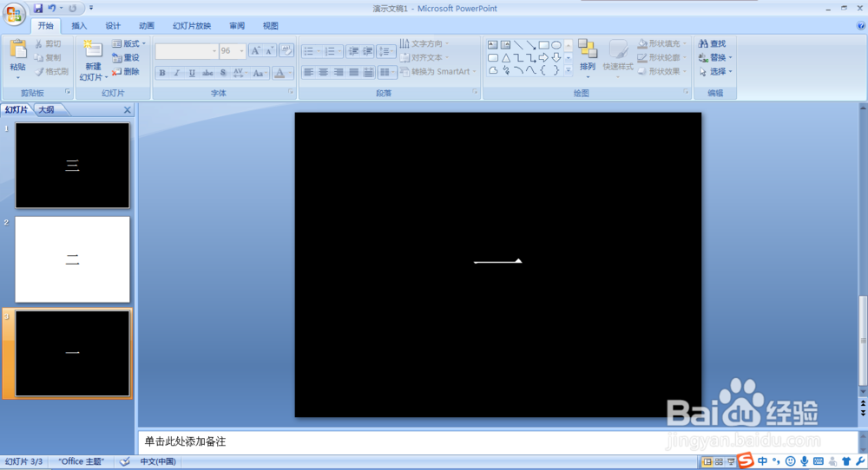Viewport: 868px width, 470px height.
Task: Click the notes field 单击此处添加备注
Action: click(x=497, y=441)
